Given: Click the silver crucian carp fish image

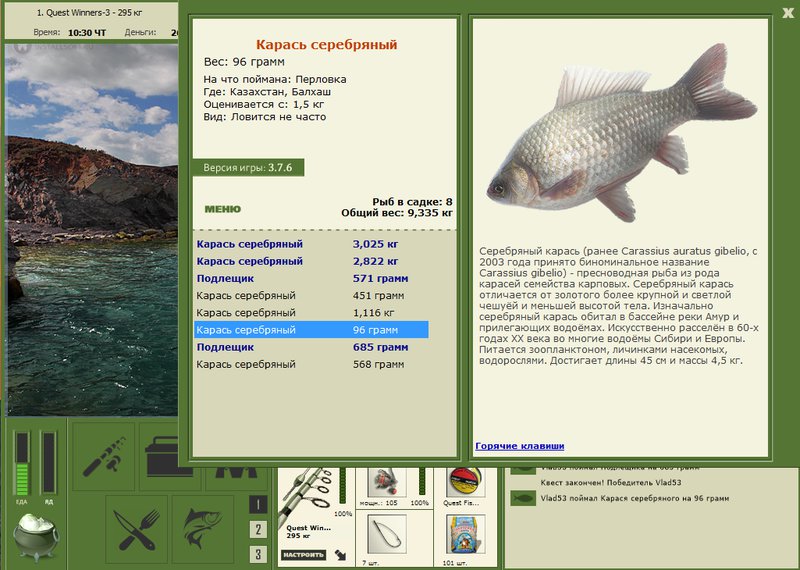Looking at the screenshot, I should coord(621,134).
